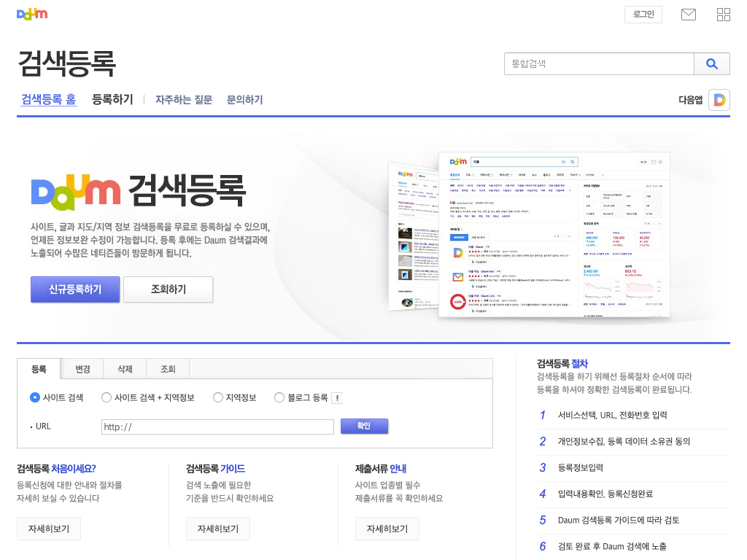
Task: Open the mail envelope icon
Action: (x=689, y=15)
